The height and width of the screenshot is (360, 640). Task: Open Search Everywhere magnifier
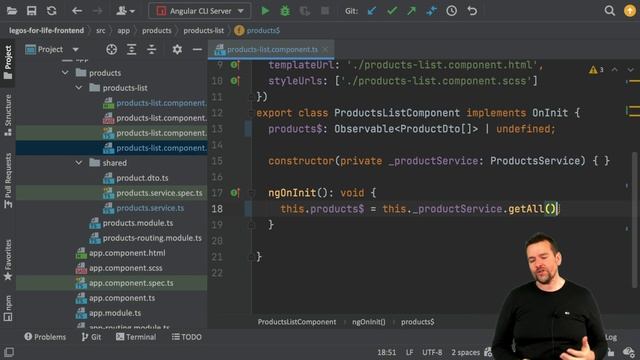point(609,11)
